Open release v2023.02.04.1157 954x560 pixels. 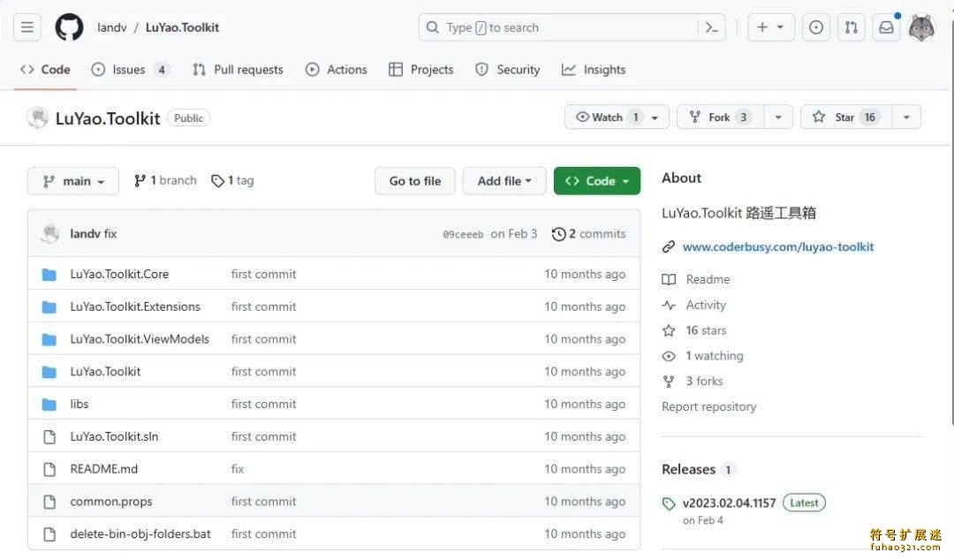(729, 503)
